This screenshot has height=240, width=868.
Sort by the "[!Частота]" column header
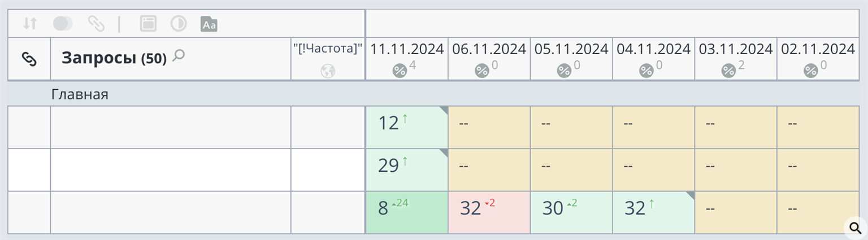coord(328,49)
